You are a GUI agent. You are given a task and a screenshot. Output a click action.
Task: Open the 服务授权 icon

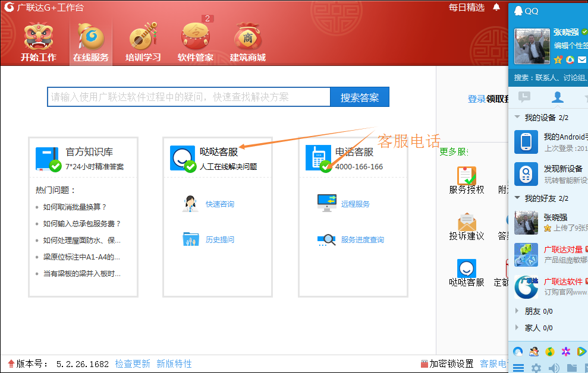[467, 175]
